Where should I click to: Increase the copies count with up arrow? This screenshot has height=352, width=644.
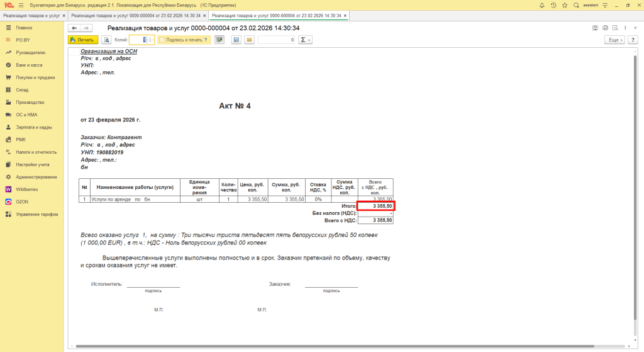150,38
